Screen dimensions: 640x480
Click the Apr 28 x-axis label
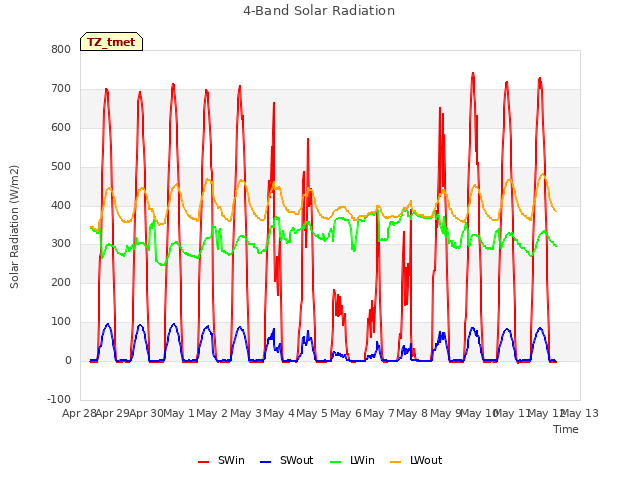79,413
